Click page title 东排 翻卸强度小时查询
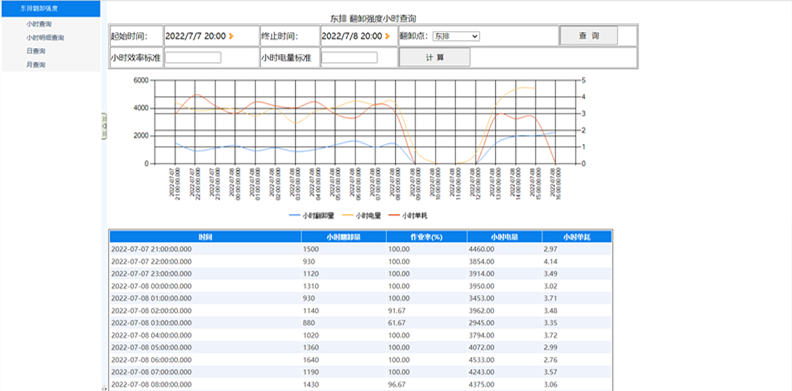This screenshot has height=391, width=792. [373, 18]
